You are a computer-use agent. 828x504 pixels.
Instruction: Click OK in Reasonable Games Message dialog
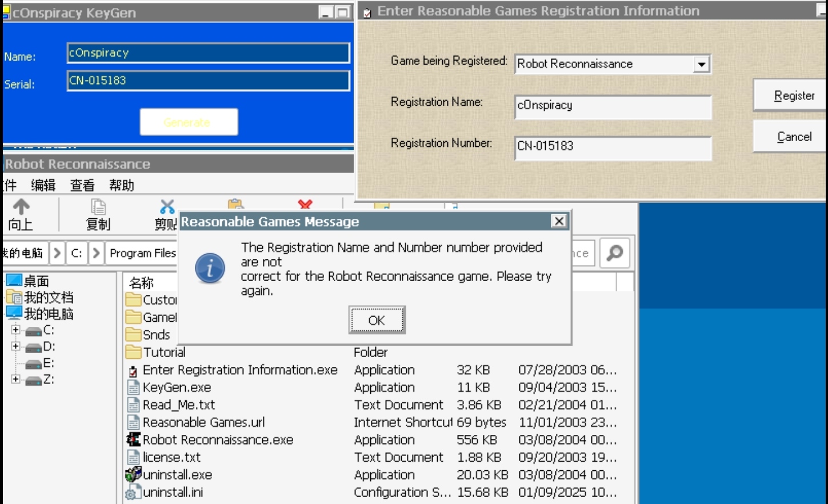377,320
